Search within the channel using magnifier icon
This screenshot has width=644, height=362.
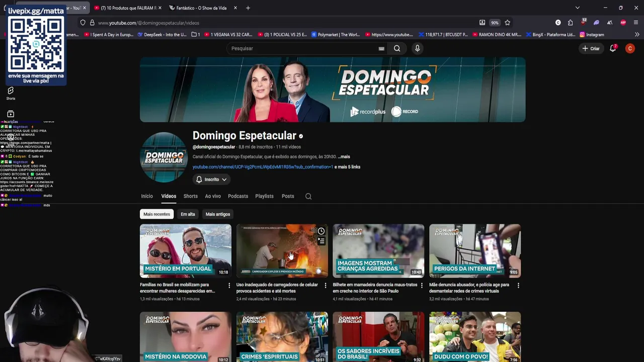pos(308,196)
